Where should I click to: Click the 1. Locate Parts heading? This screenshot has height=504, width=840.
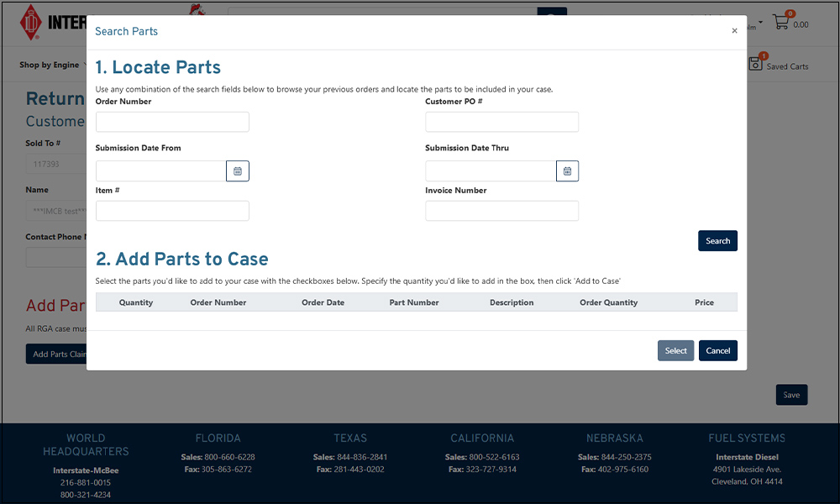[158, 67]
